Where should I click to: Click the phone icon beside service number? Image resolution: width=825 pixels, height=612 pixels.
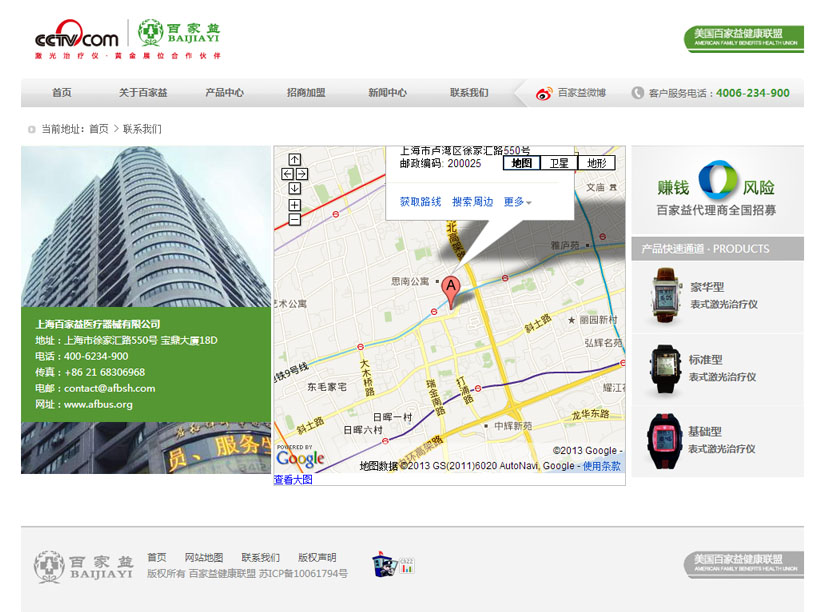638,93
